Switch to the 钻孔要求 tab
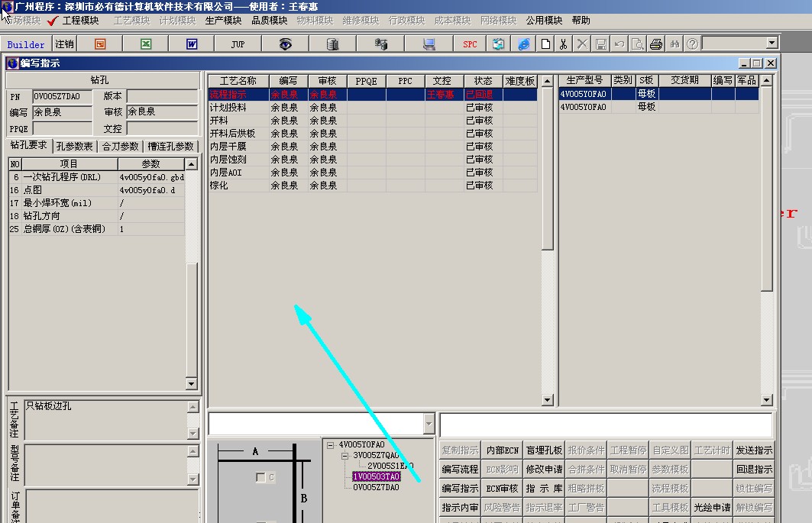812x523 pixels. click(x=28, y=145)
